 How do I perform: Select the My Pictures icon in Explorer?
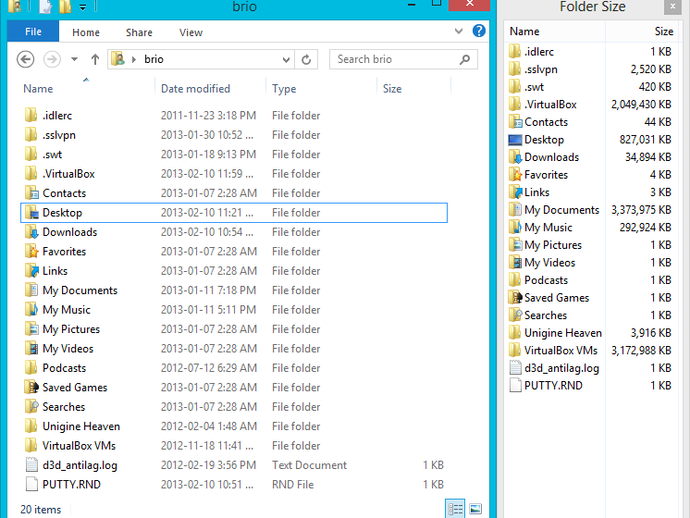pyautogui.click(x=32, y=329)
